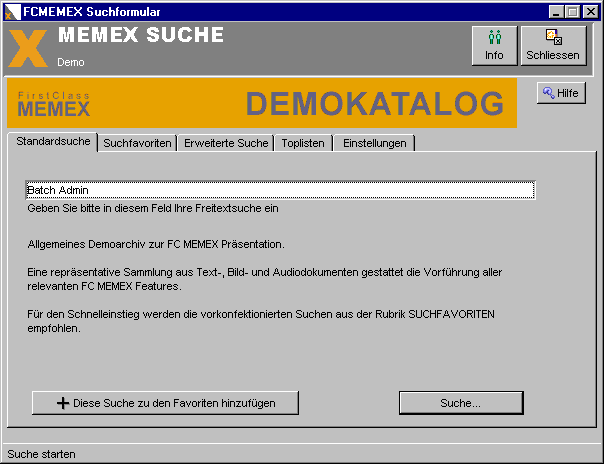Click the Schliessen button to close the form
Image resolution: width=604 pixels, height=464 pixels.
553,46
